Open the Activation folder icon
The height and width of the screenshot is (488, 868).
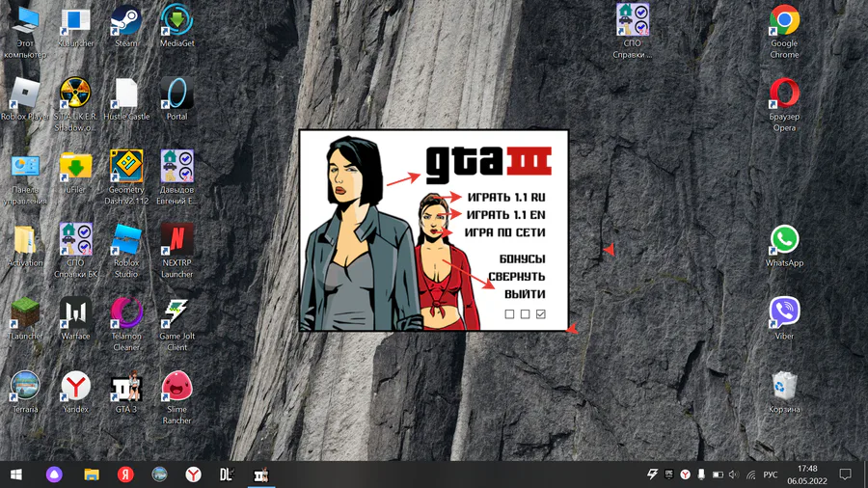tap(25, 246)
